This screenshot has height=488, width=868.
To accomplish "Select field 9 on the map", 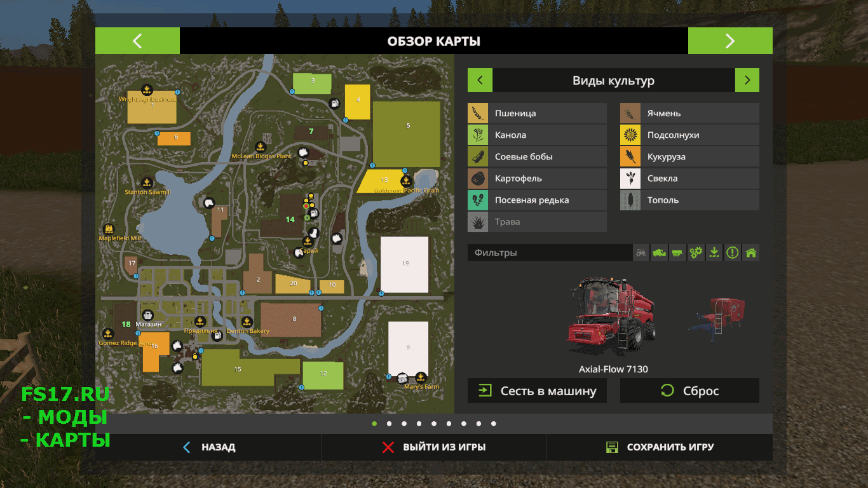I will point(408,349).
